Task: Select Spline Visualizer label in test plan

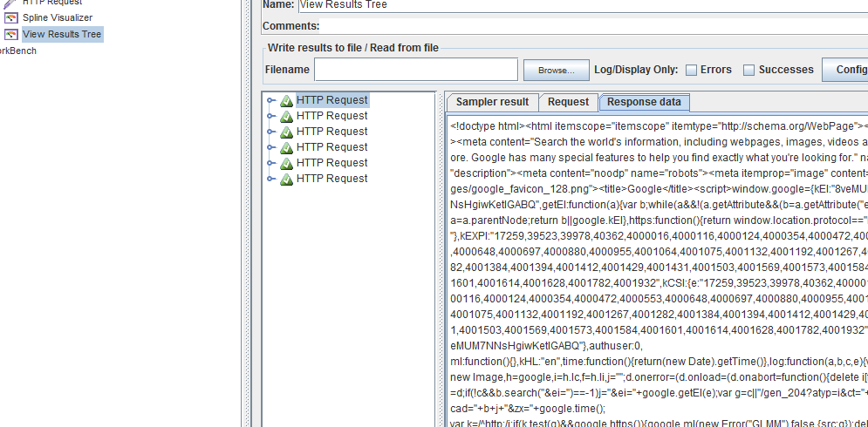Action: click(58, 17)
